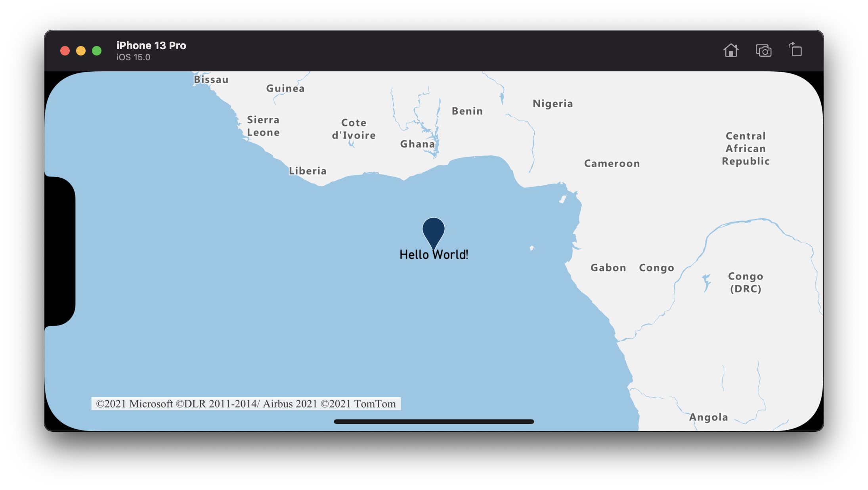Click the yellow minimize button
Image resolution: width=868 pixels, height=490 pixels.
point(81,51)
